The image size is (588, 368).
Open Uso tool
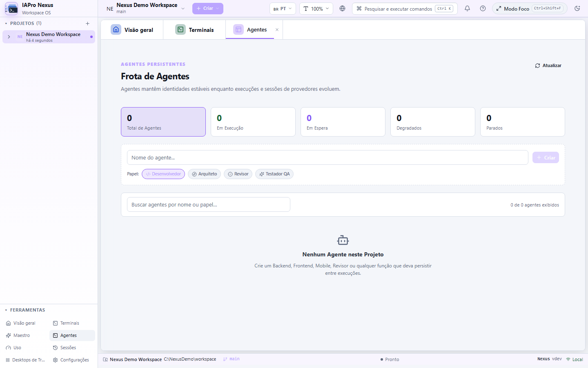[x=25, y=348]
